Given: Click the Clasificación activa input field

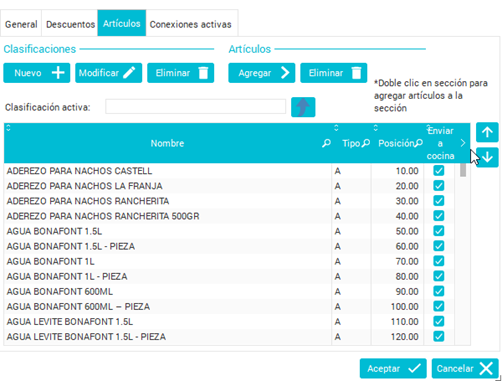Looking at the screenshot, I should tap(195, 107).
